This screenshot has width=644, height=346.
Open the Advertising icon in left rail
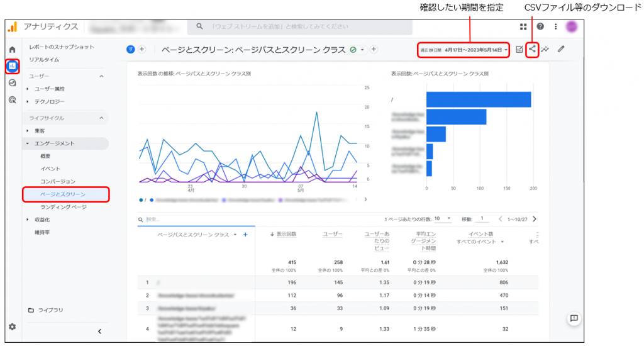coord(13,100)
